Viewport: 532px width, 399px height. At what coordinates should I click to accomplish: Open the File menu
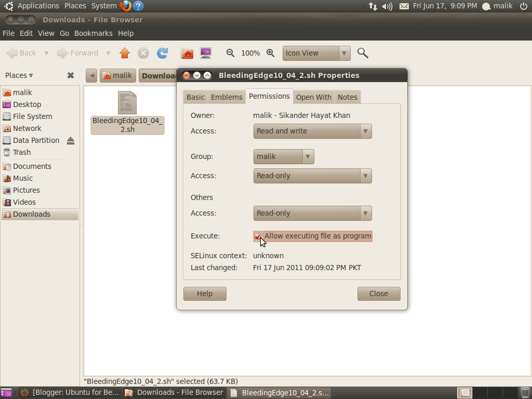pyautogui.click(x=8, y=33)
